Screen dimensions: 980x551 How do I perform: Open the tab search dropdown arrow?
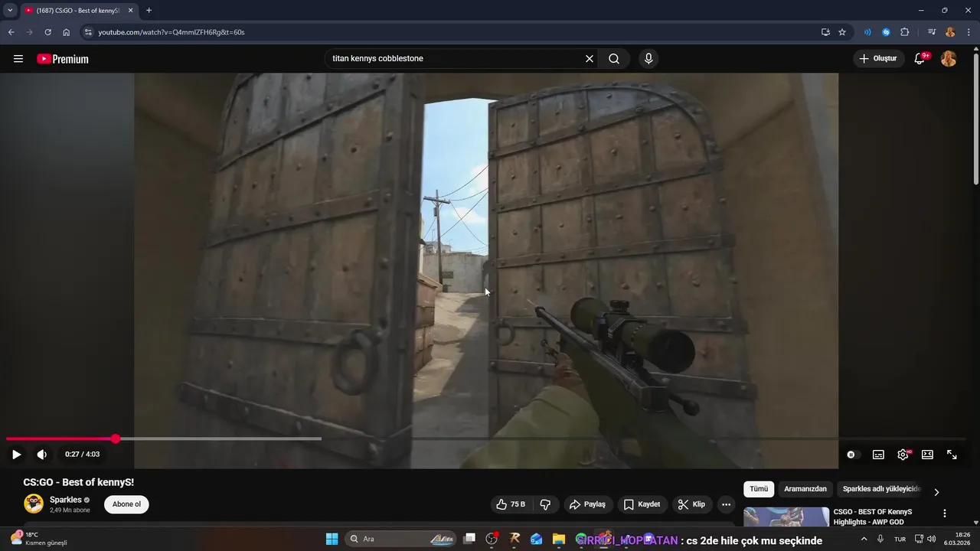coord(10,10)
